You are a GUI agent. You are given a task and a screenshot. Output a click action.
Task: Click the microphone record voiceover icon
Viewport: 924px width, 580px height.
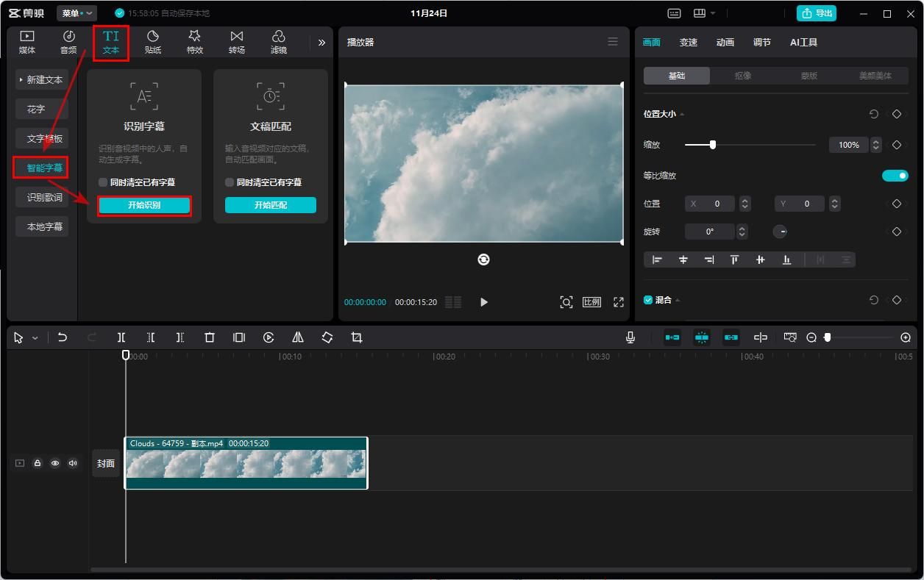point(630,337)
